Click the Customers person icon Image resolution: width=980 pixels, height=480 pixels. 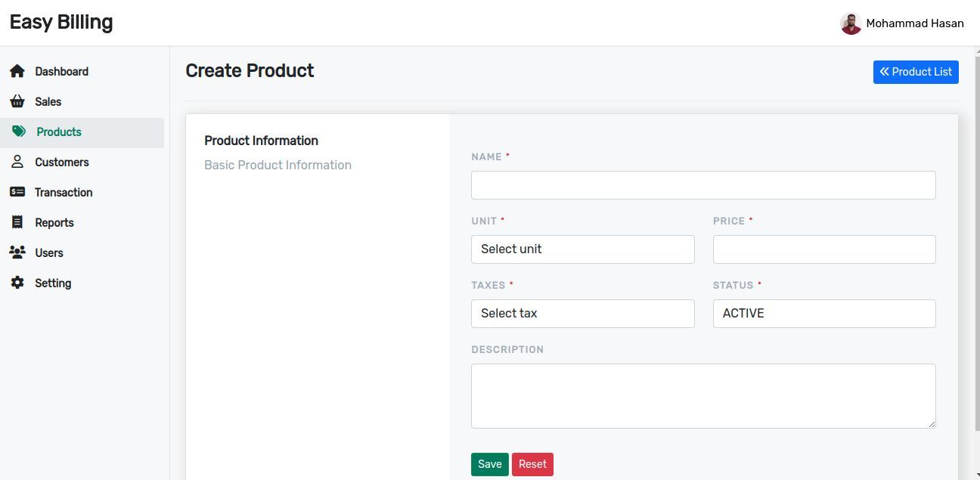(x=17, y=162)
